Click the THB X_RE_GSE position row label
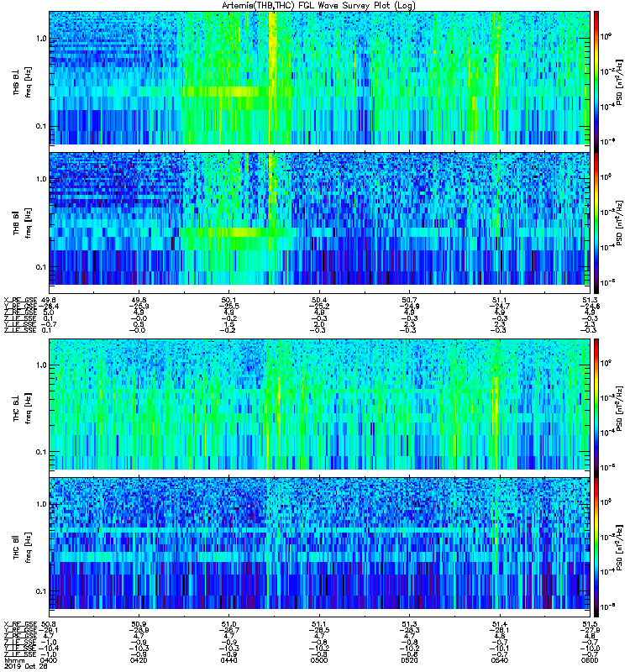Screen dimensions: 630x672 (x=20, y=300)
